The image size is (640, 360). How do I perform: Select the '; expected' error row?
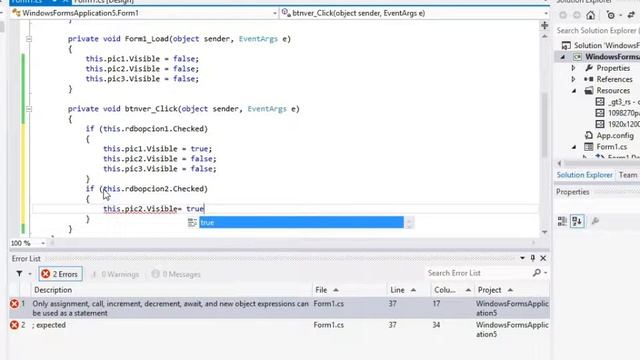click(279, 329)
